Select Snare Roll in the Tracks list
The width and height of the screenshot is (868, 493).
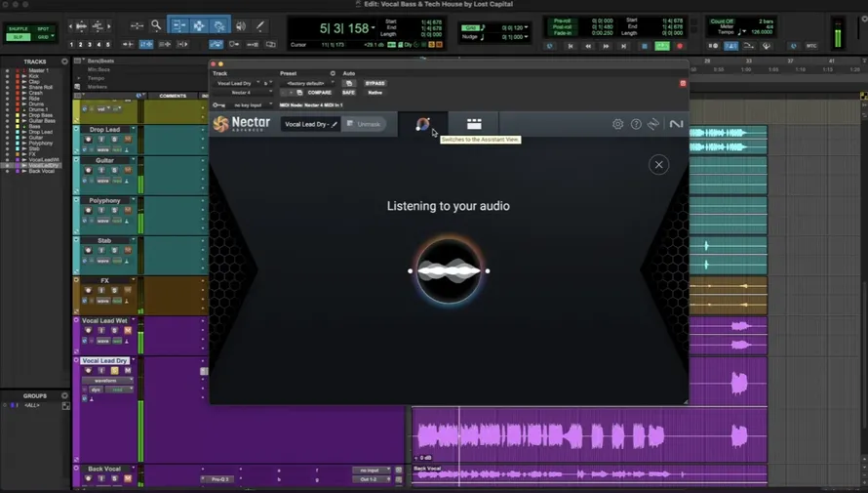tap(40, 87)
